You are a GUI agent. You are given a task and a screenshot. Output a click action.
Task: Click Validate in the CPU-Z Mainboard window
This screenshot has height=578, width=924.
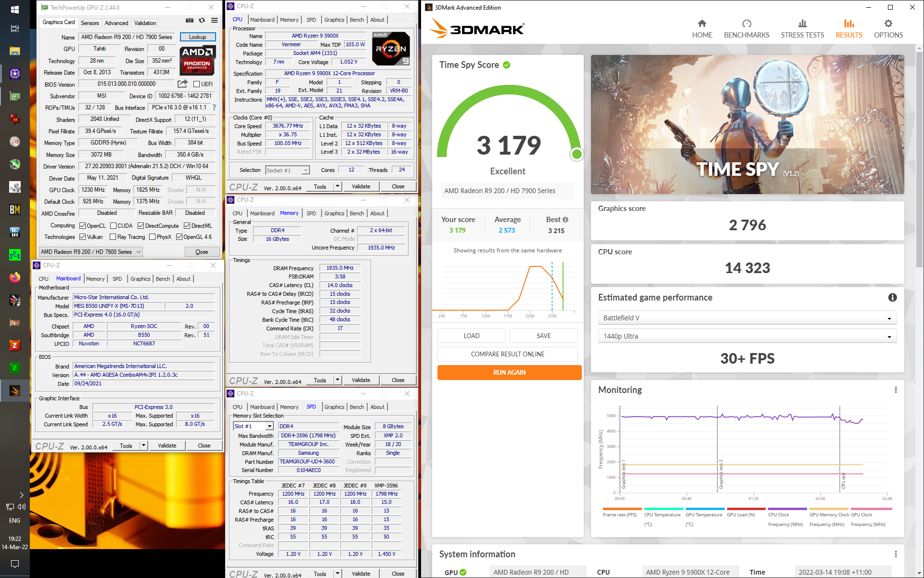point(167,446)
